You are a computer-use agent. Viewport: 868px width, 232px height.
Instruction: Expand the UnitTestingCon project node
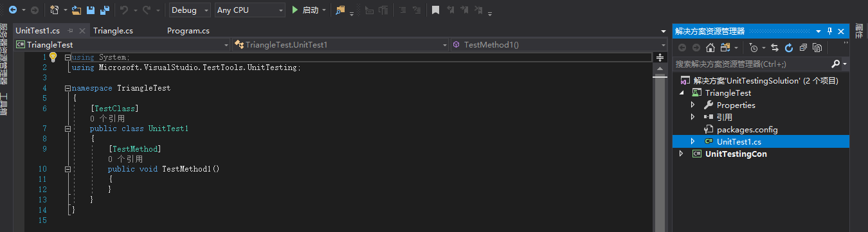682,154
